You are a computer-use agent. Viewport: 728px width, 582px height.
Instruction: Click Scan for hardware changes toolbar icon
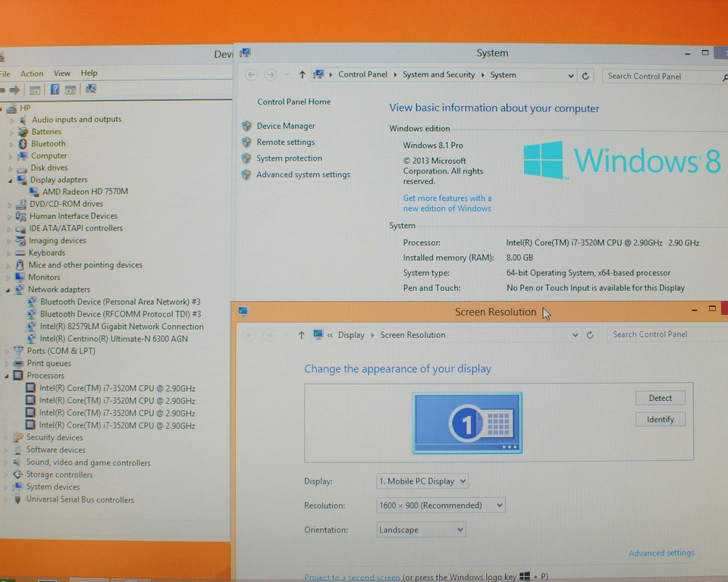(90, 89)
